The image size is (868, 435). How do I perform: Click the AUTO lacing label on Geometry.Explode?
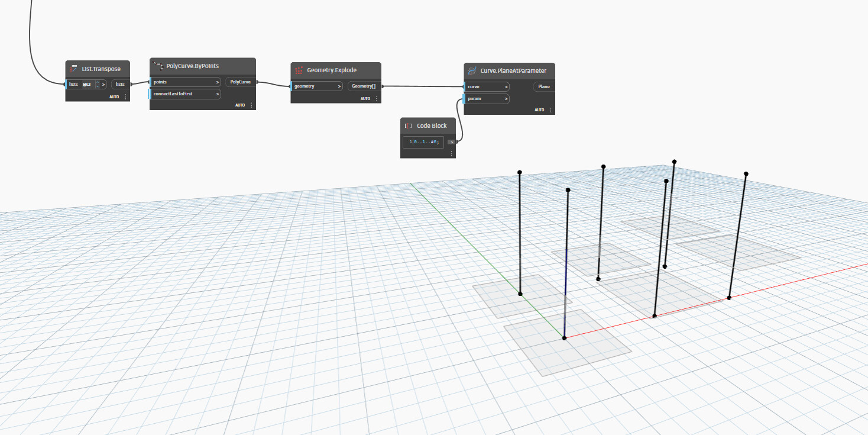click(x=365, y=98)
